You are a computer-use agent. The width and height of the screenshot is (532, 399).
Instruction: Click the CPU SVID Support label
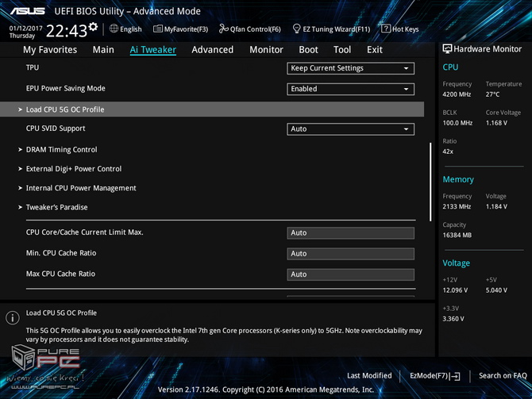point(56,129)
